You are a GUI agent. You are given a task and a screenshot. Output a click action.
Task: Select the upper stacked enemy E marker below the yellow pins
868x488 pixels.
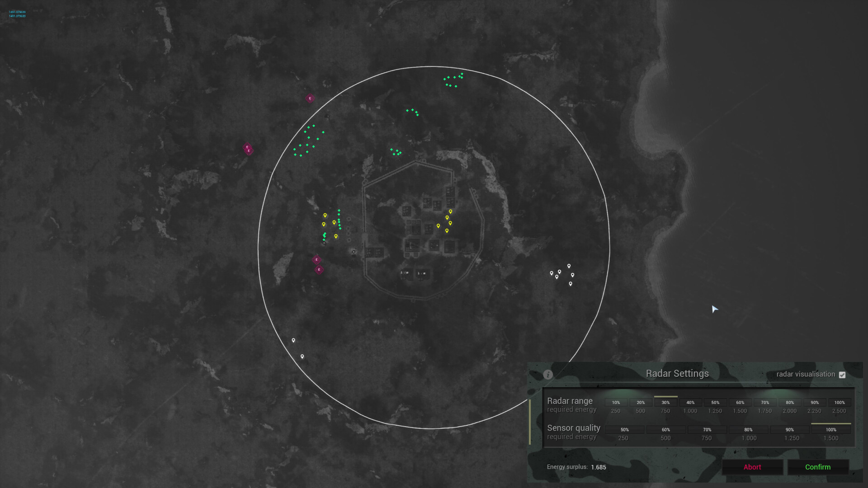[316, 260]
